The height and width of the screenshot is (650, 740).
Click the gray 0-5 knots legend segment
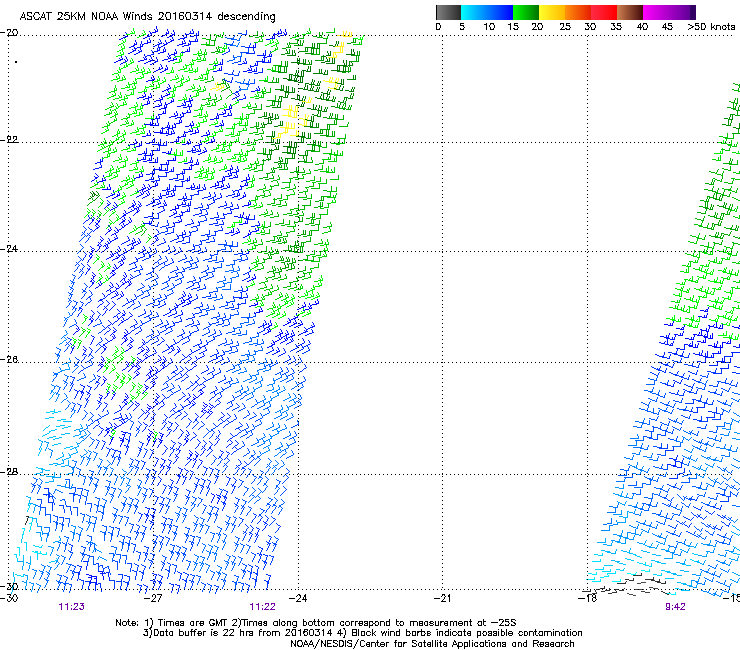pos(448,12)
